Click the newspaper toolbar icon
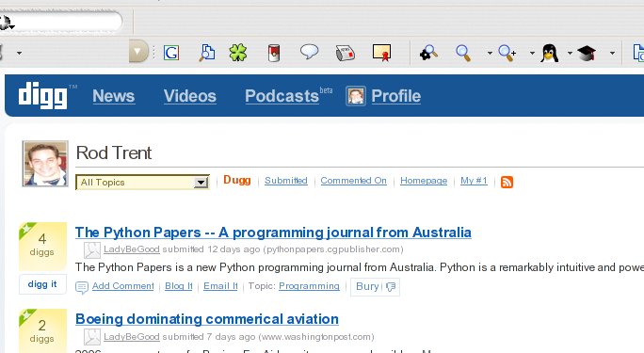The image size is (644, 353). [x=345, y=54]
